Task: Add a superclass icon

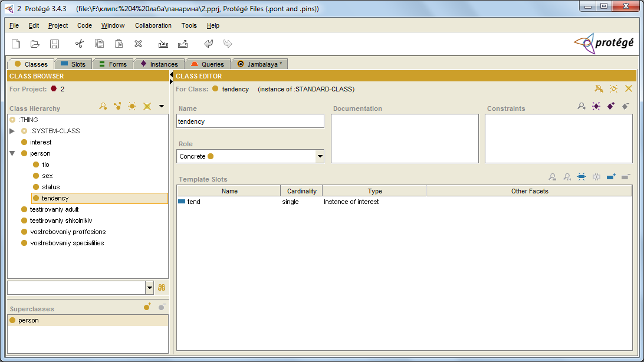Action: [147, 307]
